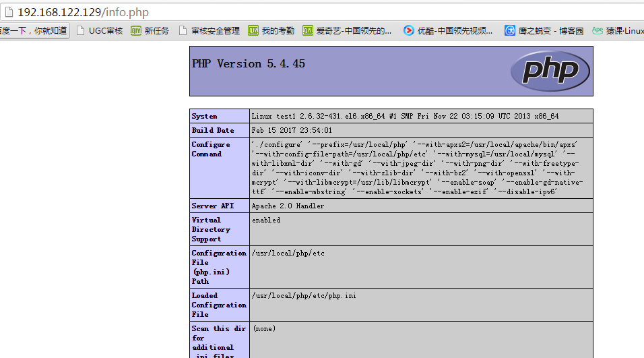Click the UGC审核 bookmark page icon

(81, 31)
